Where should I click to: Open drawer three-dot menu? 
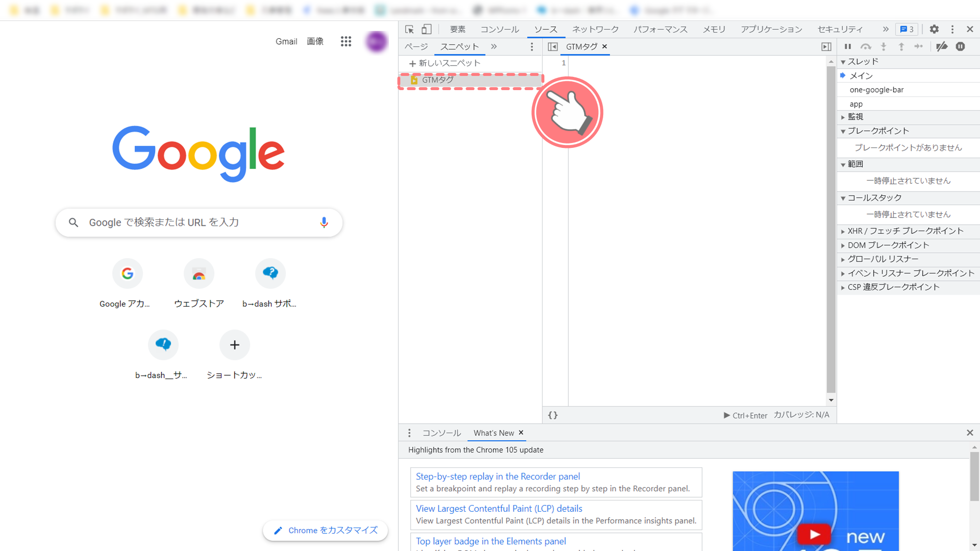tap(410, 433)
